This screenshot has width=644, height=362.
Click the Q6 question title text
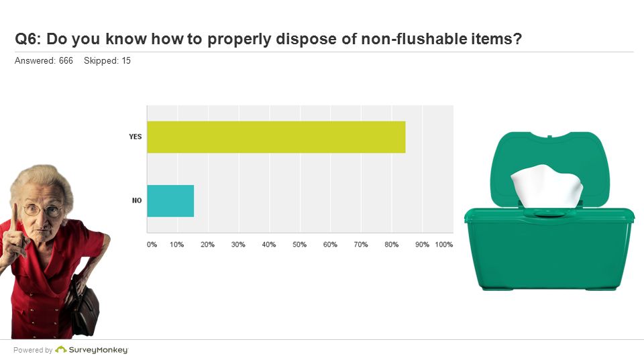click(268, 39)
